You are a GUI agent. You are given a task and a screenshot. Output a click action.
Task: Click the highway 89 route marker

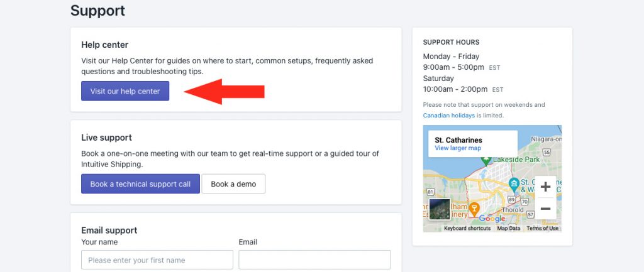pyautogui.click(x=511, y=199)
